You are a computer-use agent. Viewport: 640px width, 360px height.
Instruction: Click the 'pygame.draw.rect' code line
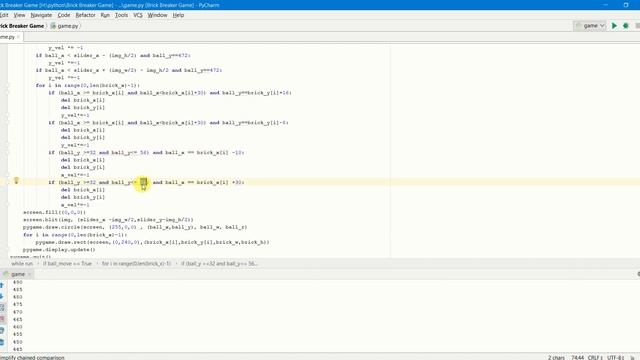pyautogui.click(x=152, y=242)
